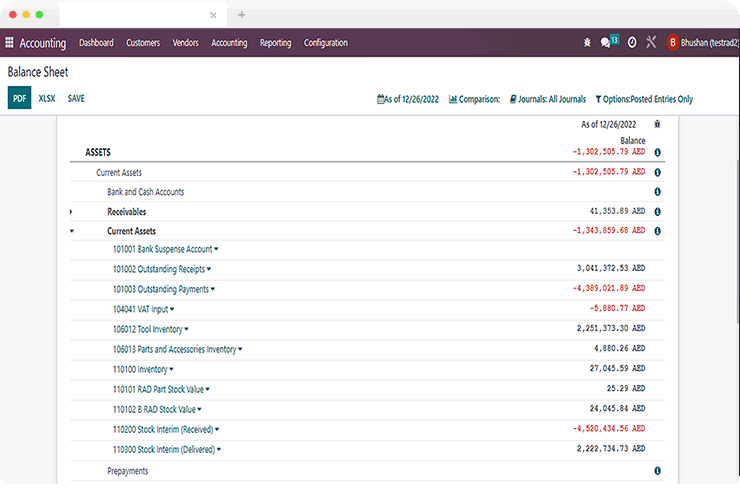Click the vertical page scrollbar
Screen dimensions: 740x490
[x=737, y=242]
